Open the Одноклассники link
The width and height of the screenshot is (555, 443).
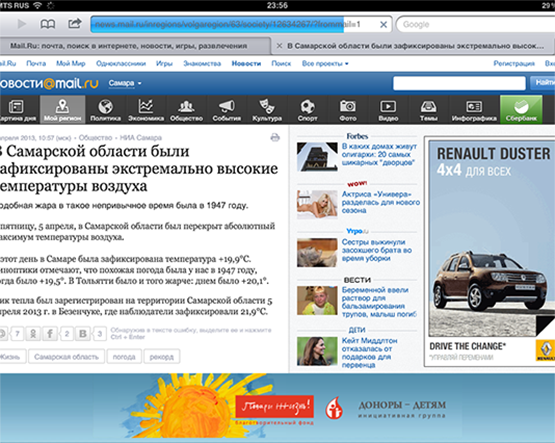(x=121, y=63)
